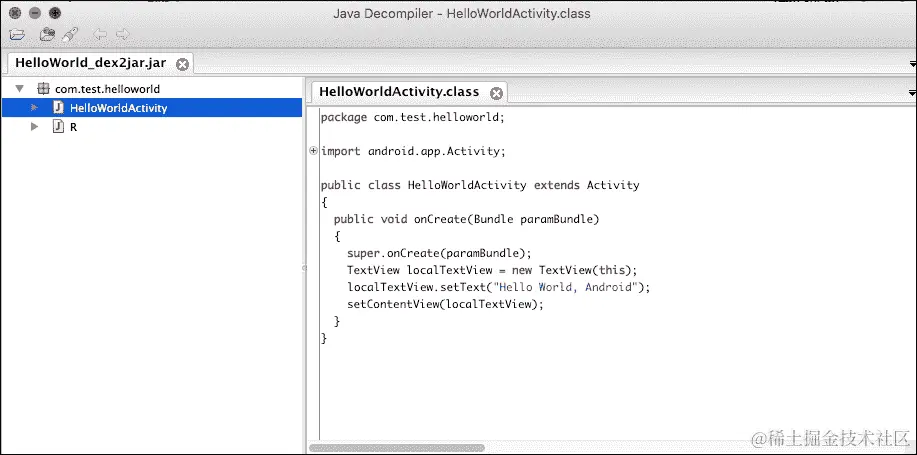Click the 'super.onCreate(paramBundle);' line
The width and height of the screenshot is (917, 455).
point(439,253)
